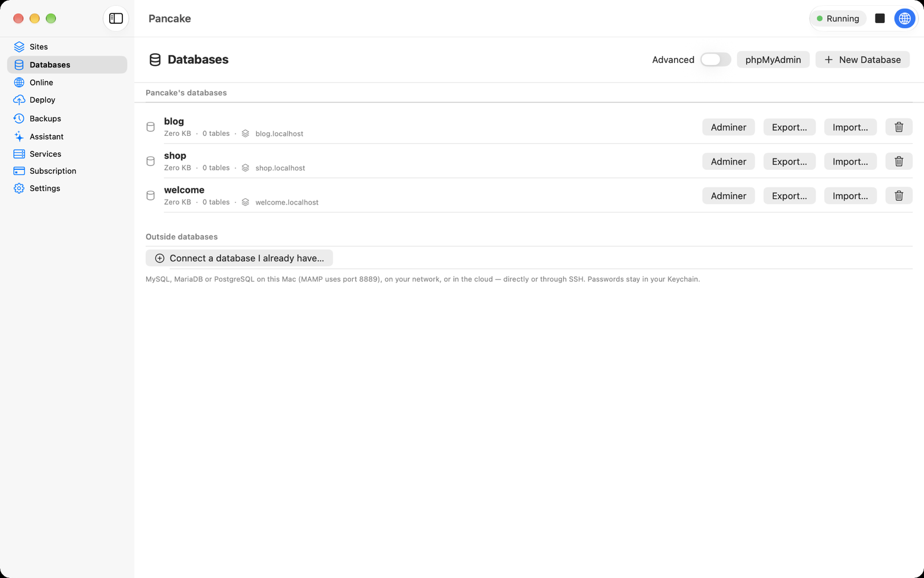Viewport: 924px width, 578px height.
Task: Click the Settings gear icon in the sidebar
Action: point(19,188)
